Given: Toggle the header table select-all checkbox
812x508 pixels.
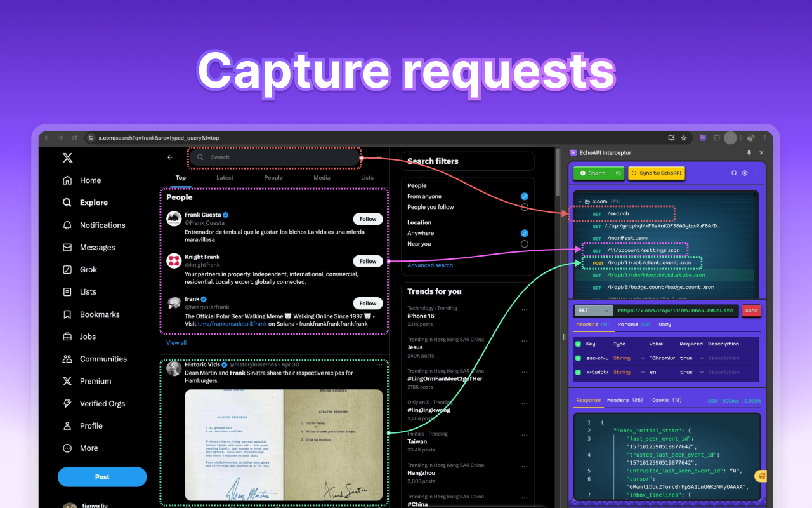Looking at the screenshot, I should [x=578, y=344].
